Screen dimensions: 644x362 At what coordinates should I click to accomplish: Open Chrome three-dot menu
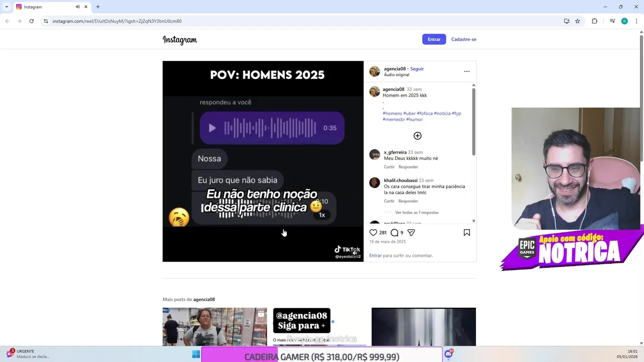(x=637, y=21)
